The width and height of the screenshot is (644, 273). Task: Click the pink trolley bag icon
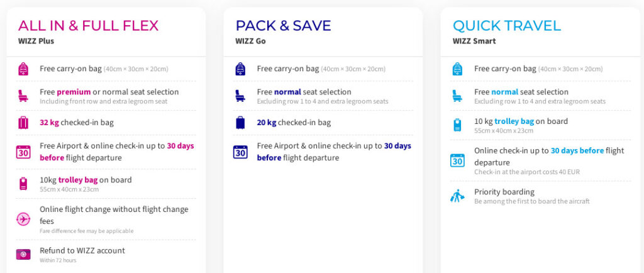tap(23, 184)
